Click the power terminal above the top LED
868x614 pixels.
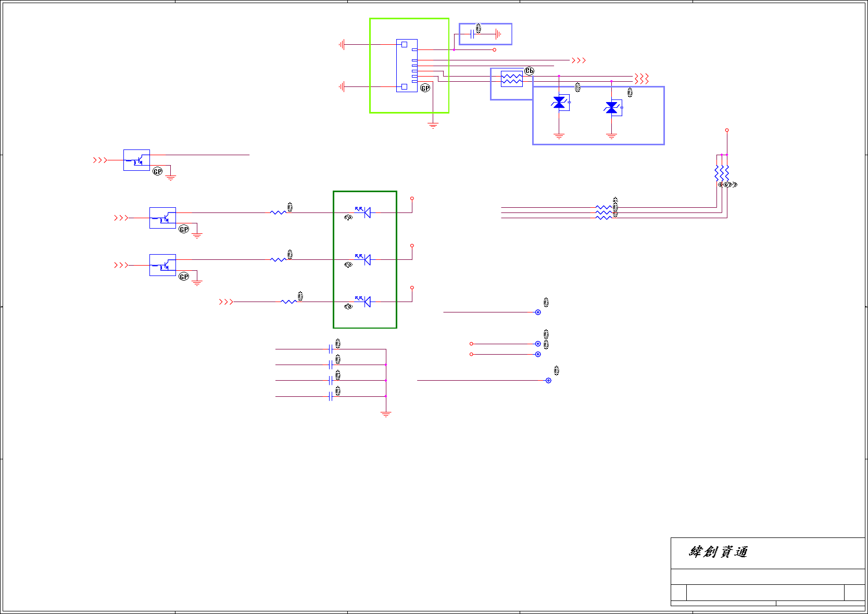point(412,198)
